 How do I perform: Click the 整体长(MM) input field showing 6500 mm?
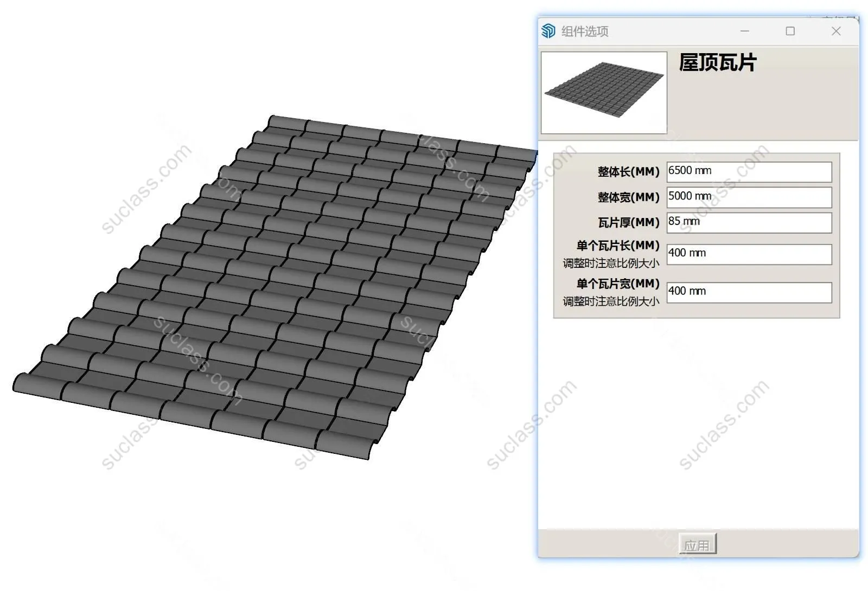tap(749, 172)
